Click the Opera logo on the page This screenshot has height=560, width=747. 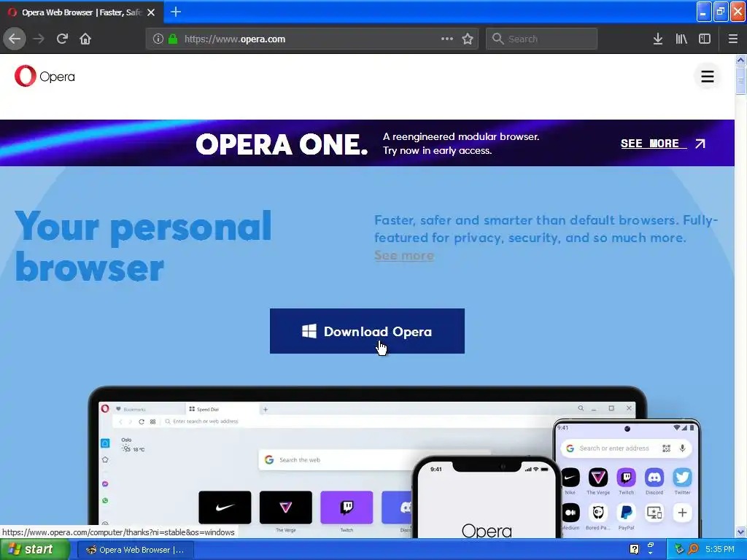44,76
